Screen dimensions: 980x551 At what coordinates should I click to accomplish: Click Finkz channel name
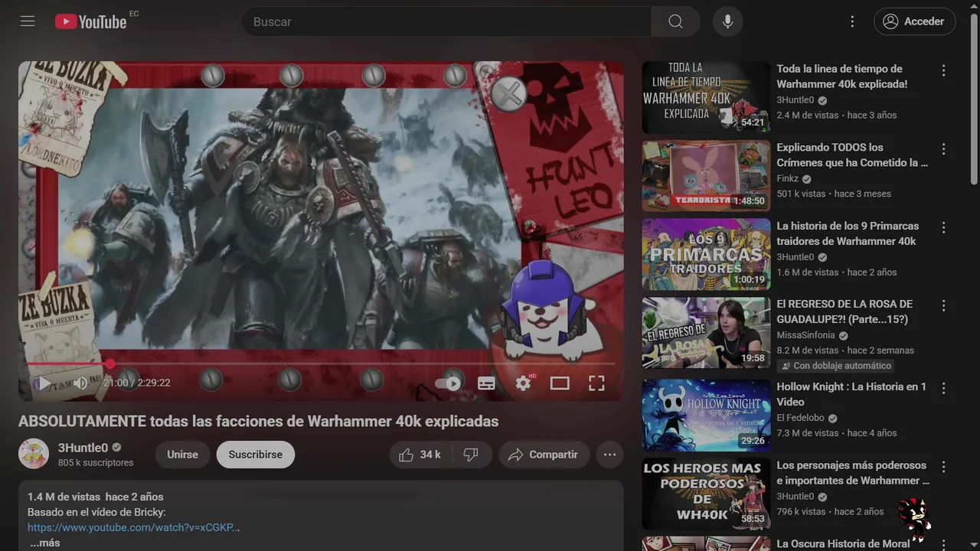[x=787, y=178]
